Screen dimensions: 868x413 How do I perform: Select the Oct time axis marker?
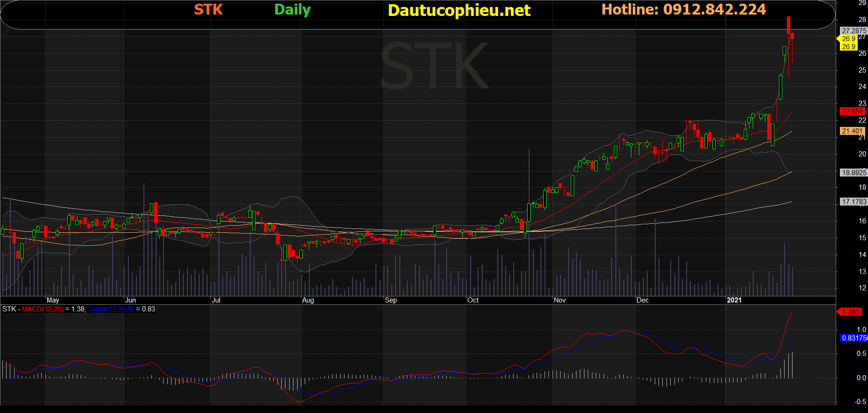point(473,300)
